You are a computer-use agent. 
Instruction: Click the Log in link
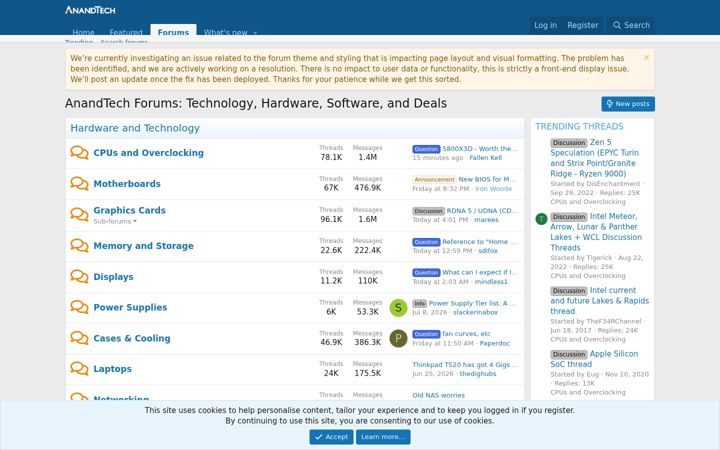pyautogui.click(x=545, y=25)
